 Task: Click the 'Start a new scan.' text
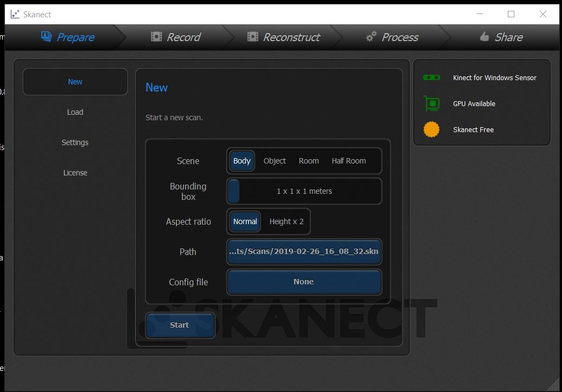coord(174,117)
